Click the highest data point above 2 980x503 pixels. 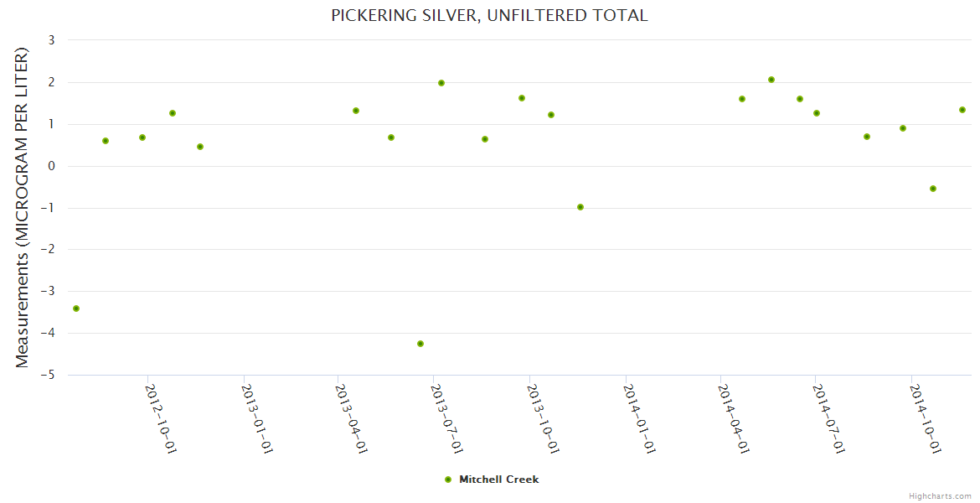771,80
